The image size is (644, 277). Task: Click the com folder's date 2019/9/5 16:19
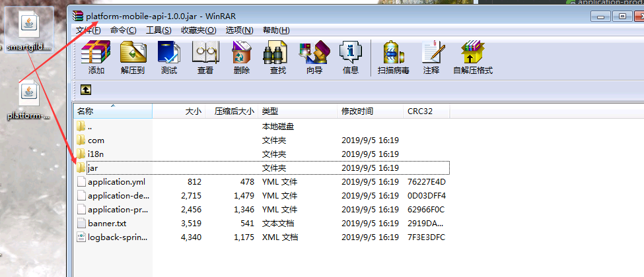tap(370, 140)
